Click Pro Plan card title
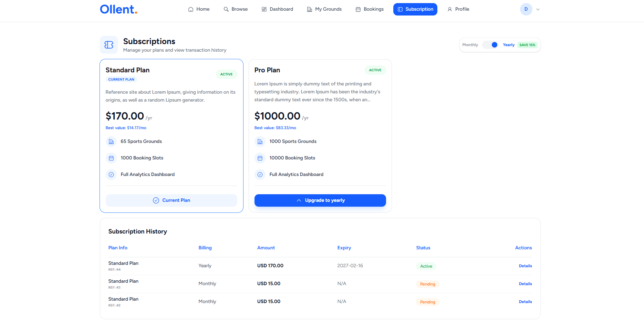 click(267, 70)
